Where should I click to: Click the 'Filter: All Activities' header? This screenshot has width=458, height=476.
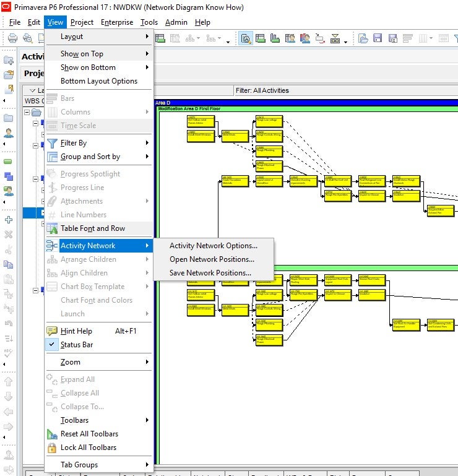(346, 90)
